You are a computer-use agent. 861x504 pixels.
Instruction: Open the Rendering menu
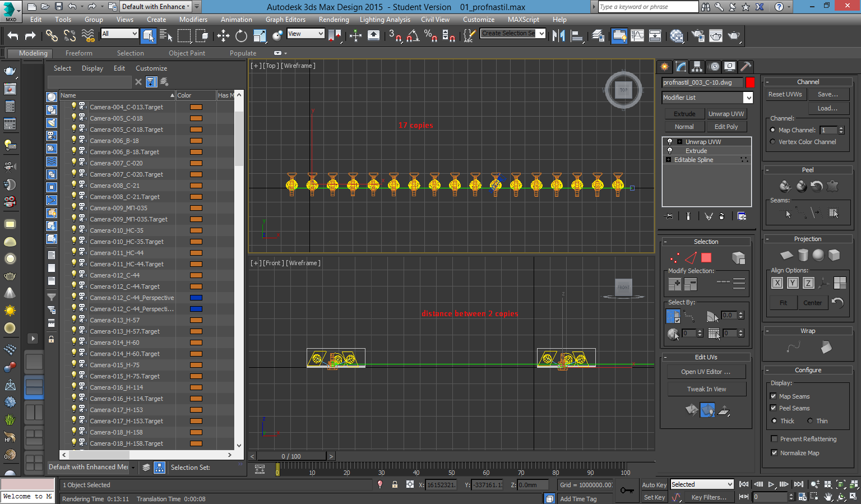[334, 20]
